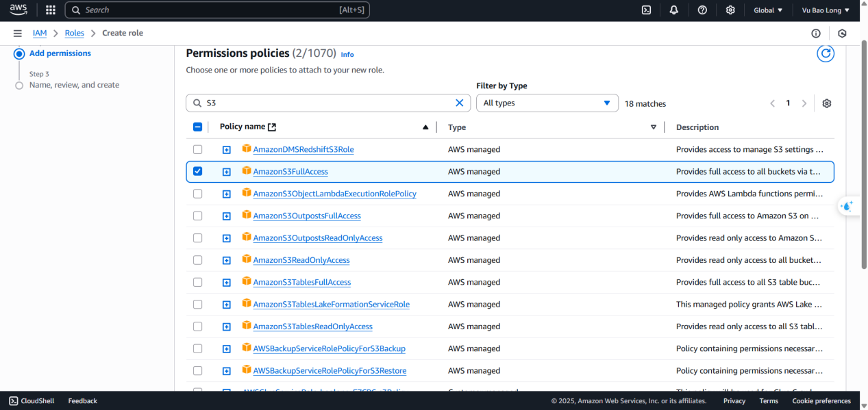Open the AmazonS3OutpostsReadOnlyAccess policy link
This screenshot has height=410, width=868.
pyautogui.click(x=318, y=238)
